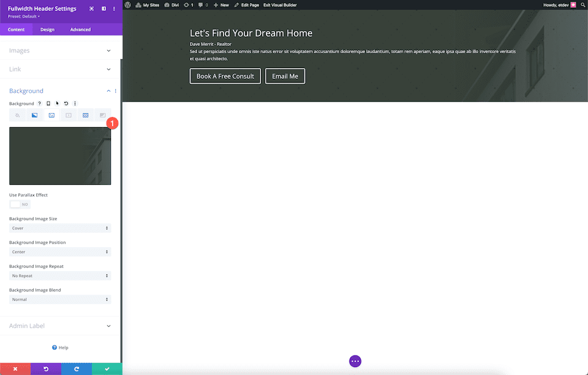Open the Divi admin bar menu
The width and height of the screenshot is (588, 375).
point(171,5)
